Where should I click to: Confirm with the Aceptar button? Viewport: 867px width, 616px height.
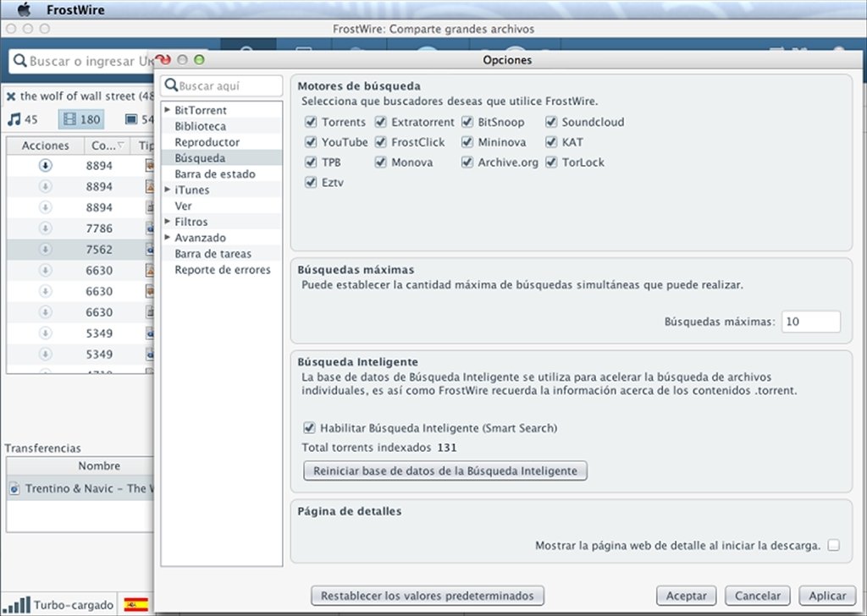point(686,596)
